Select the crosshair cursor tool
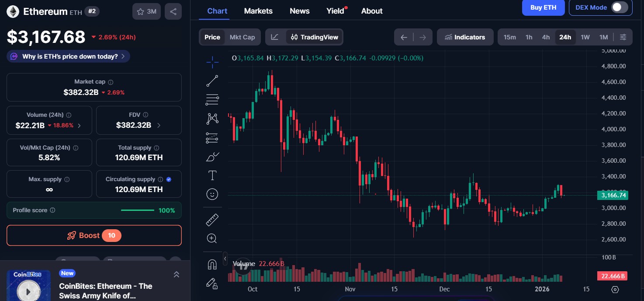This screenshot has height=301, width=644. click(212, 62)
